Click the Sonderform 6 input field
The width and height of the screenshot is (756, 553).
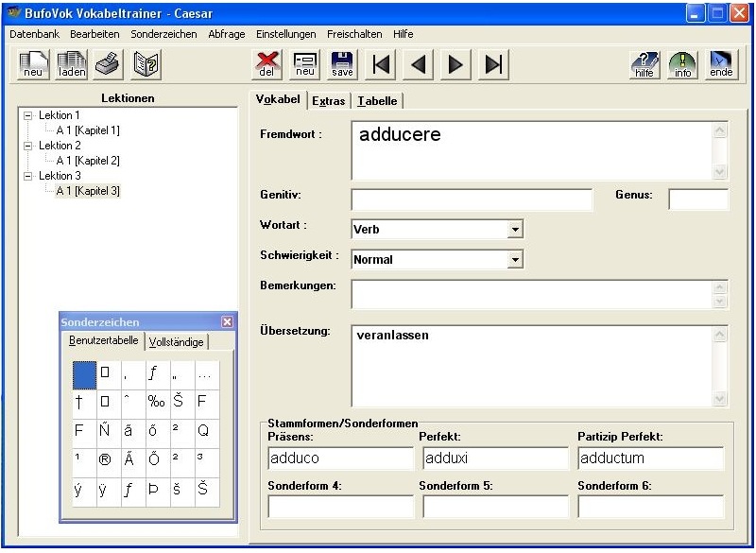tap(651, 507)
